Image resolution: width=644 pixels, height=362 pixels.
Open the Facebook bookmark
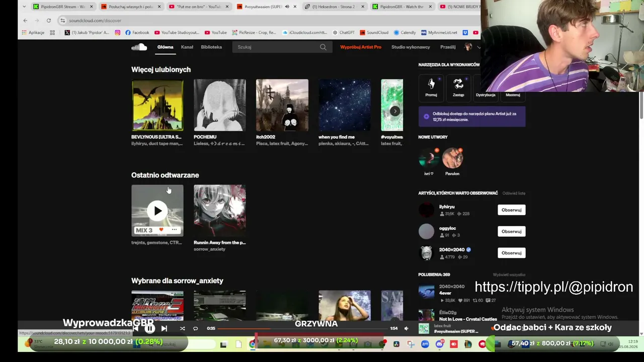pyautogui.click(x=137, y=33)
